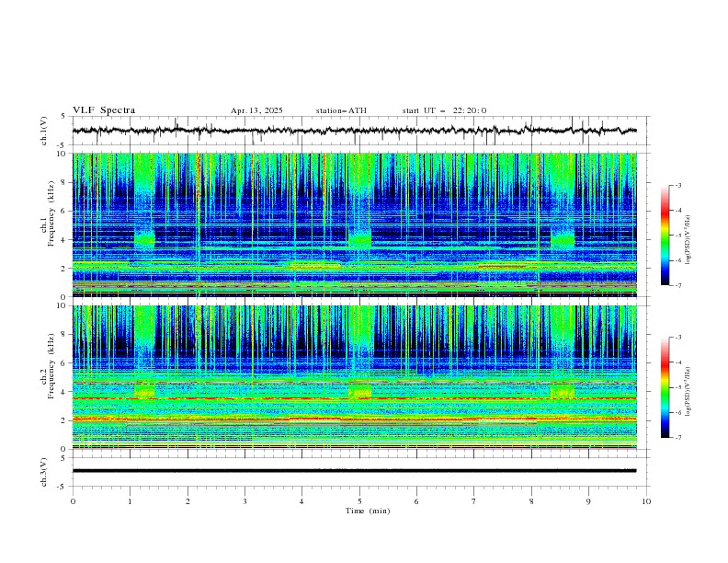728x563 pixels.
Task: Click the 'VLF Spectra' title text
Action: click(104, 110)
